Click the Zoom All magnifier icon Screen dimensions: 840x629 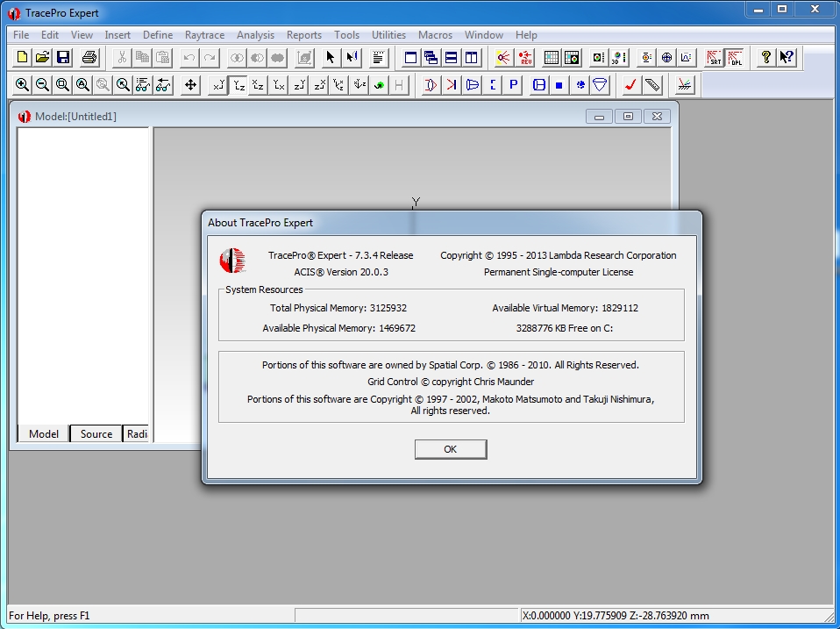click(82, 84)
